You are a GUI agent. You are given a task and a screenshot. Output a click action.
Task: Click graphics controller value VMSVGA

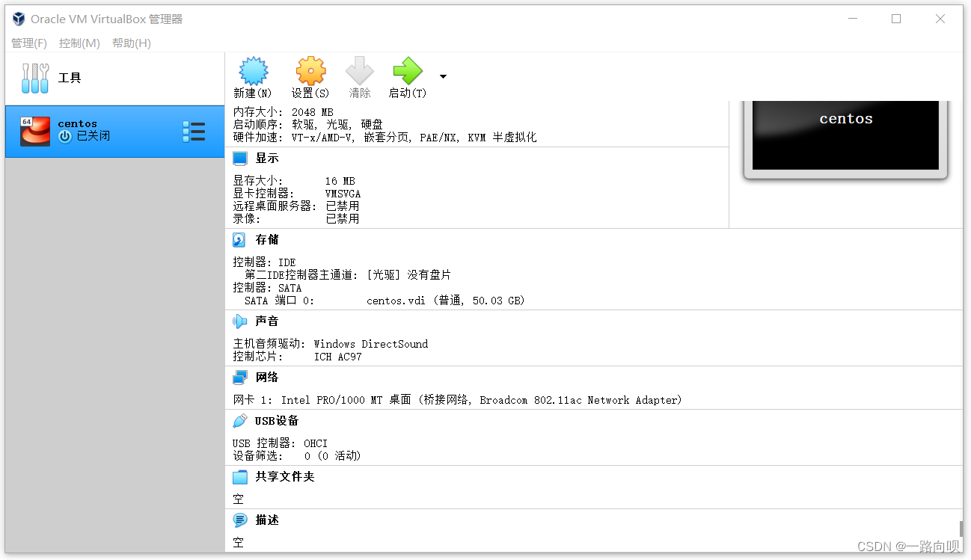[343, 194]
